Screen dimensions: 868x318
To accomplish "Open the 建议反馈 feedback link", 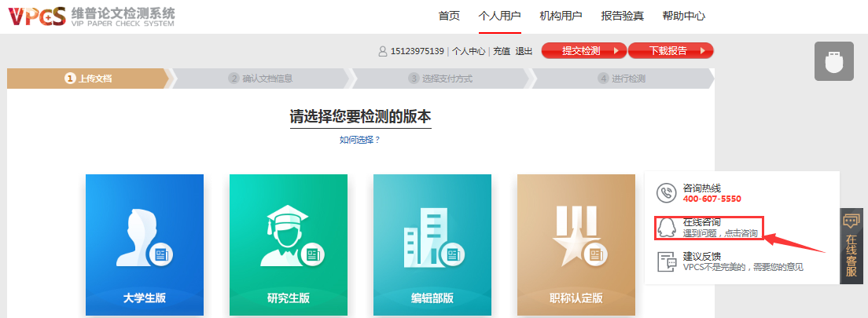I will point(701,257).
